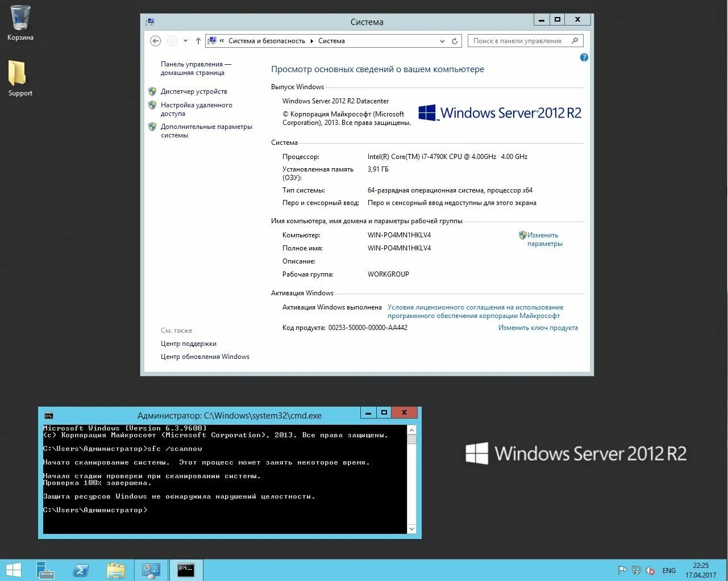Open the cmd.exe window system menu icon
The image size is (728, 581).
49,416
